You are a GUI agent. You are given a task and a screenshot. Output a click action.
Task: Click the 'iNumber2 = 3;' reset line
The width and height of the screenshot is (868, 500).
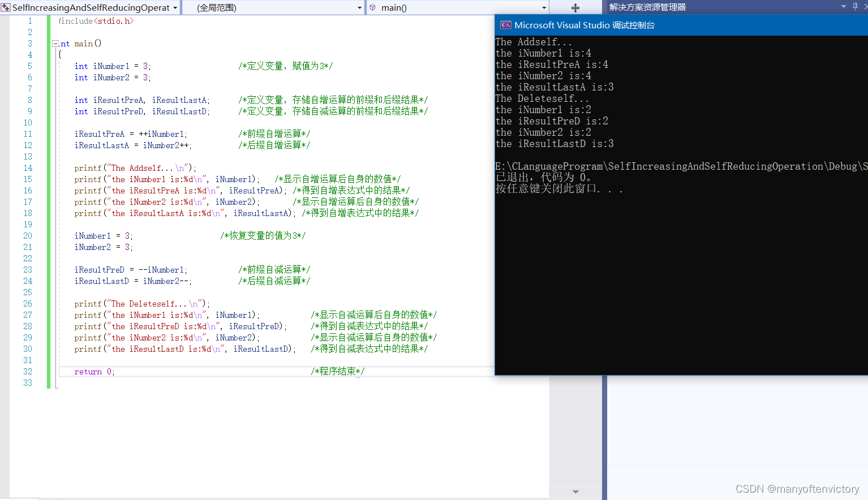click(x=104, y=247)
